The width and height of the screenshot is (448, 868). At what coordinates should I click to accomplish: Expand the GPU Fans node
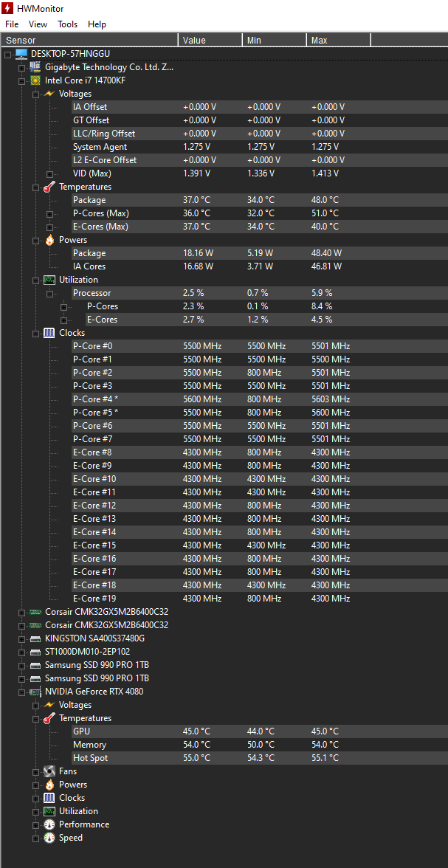(x=35, y=772)
